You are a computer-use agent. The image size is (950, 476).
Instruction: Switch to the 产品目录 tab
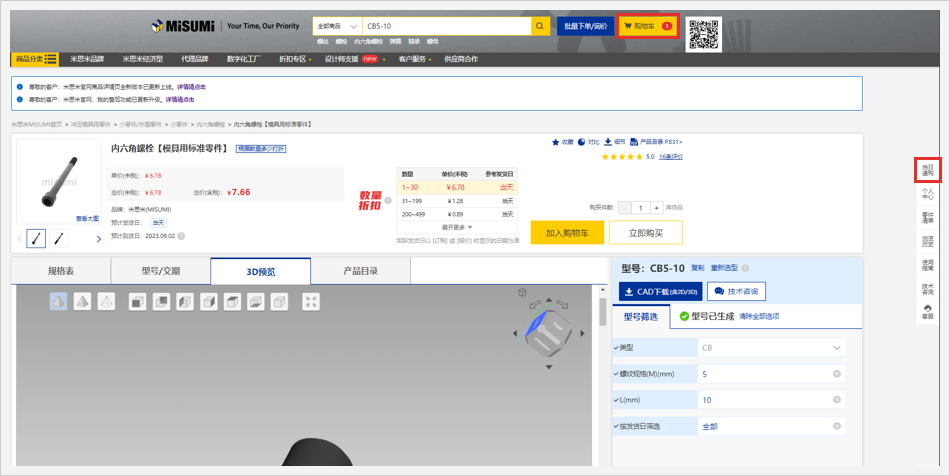click(360, 271)
